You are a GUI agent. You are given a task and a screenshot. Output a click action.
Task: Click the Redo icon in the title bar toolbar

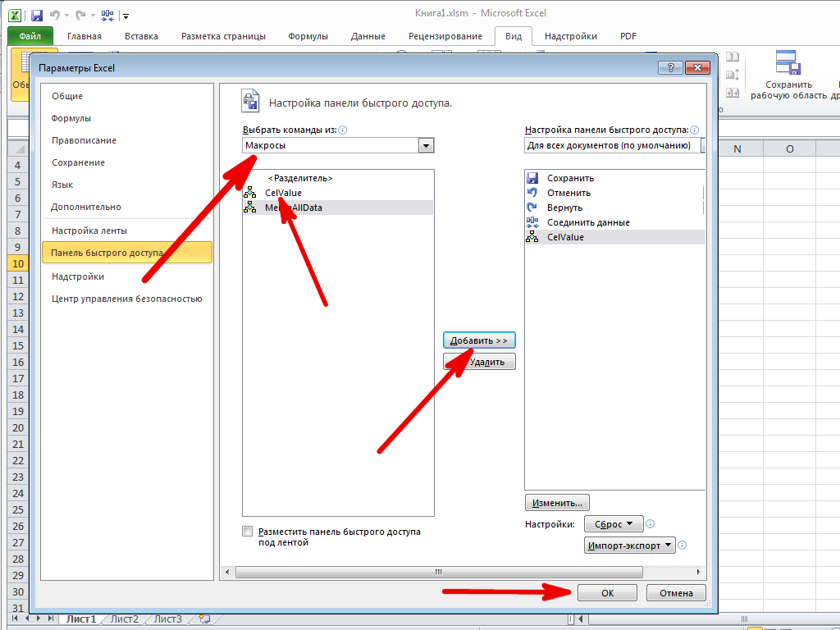click(80, 16)
